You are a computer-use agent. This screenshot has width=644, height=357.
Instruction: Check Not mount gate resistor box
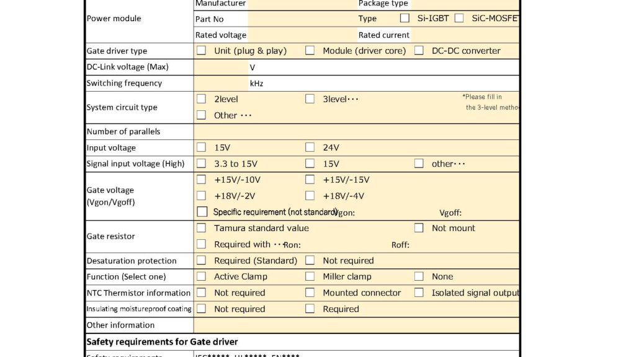coord(419,227)
